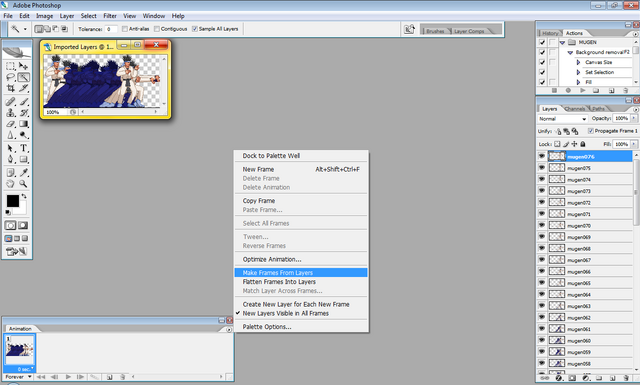Image resolution: width=640 pixels, height=385 pixels.
Task: Open the Filter menu
Action: (110, 16)
